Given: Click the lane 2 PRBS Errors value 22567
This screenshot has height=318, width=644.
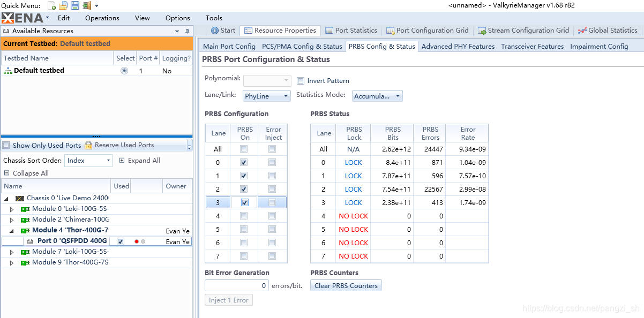Looking at the screenshot, I should click(431, 189).
